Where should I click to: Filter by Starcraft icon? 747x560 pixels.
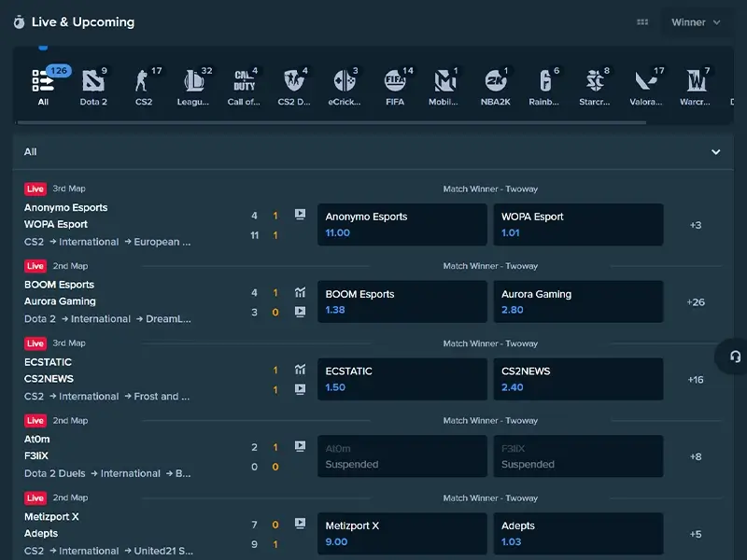coord(596,81)
